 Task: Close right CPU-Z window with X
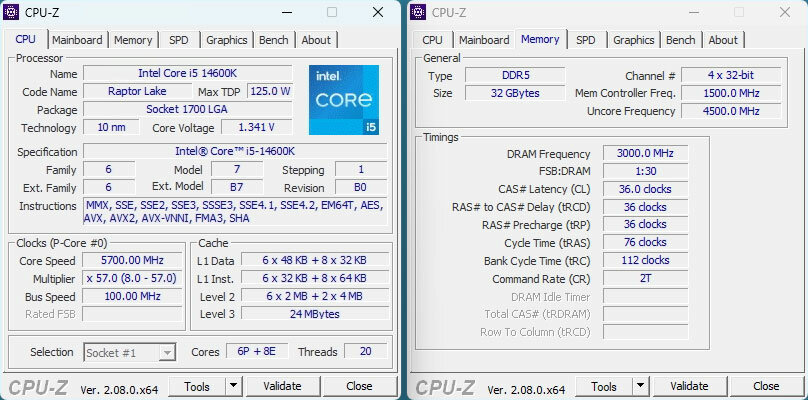tap(785, 12)
